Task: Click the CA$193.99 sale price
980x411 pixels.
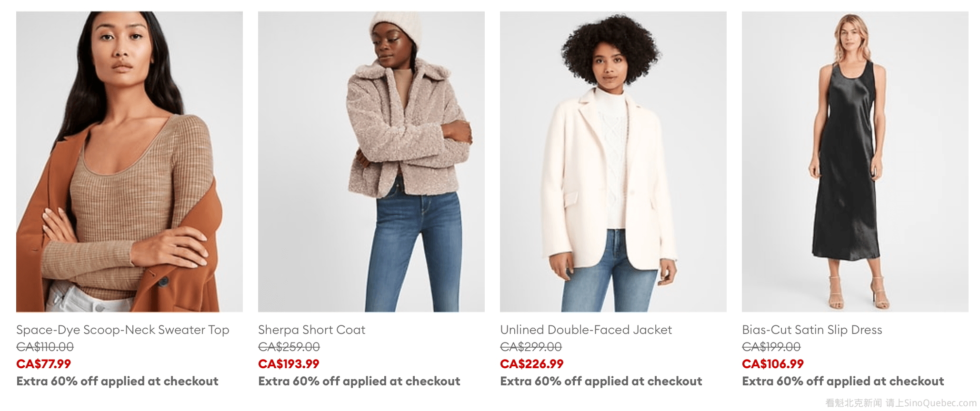Action: tap(289, 364)
